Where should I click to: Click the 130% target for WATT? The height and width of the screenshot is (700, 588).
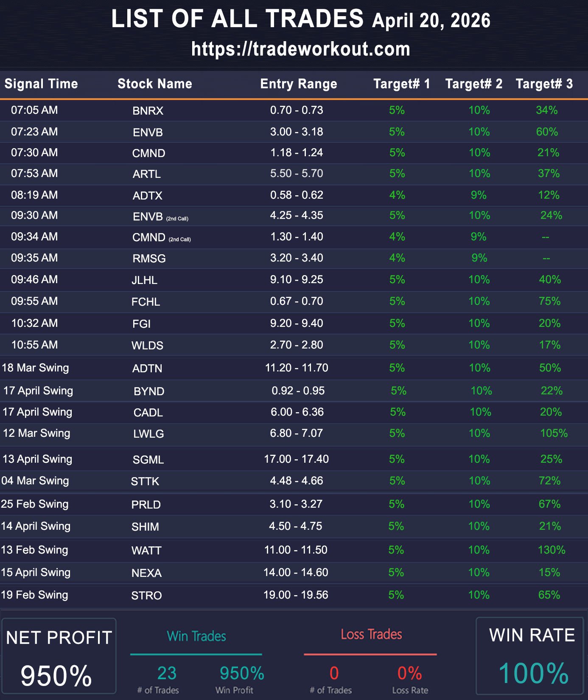coord(551,550)
